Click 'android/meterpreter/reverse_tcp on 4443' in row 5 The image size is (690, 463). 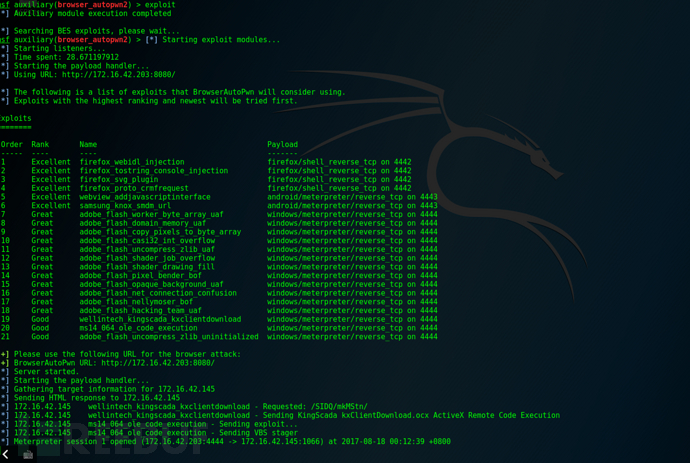352,197
